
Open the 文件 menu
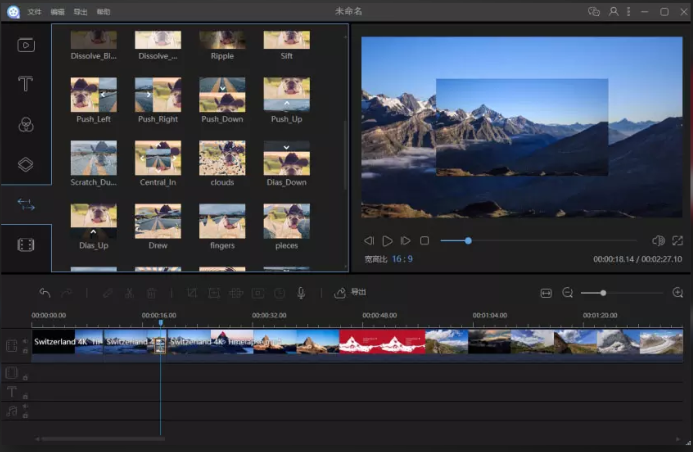pos(35,12)
